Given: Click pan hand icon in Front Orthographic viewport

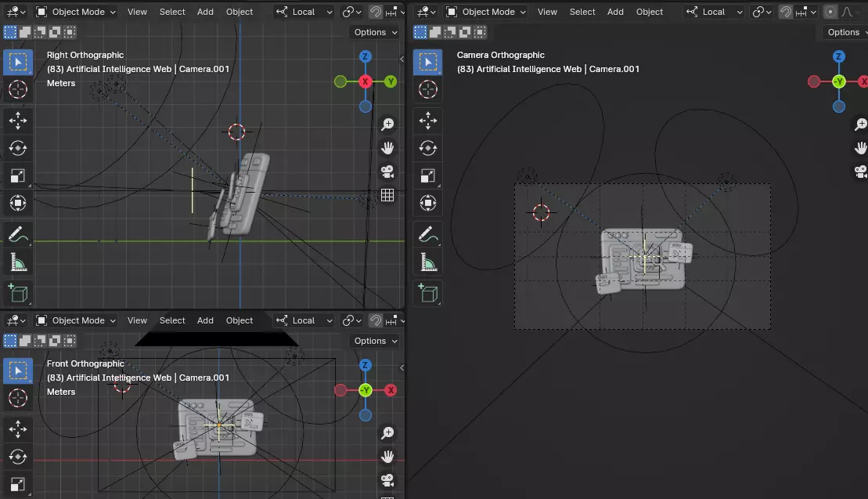Looking at the screenshot, I should coord(387,457).
